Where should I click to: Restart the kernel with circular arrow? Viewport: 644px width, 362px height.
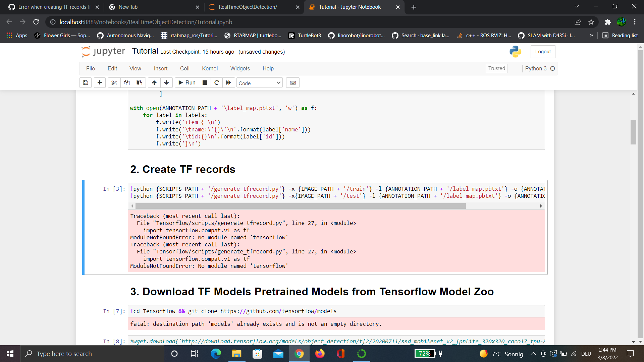click(217, 83)
